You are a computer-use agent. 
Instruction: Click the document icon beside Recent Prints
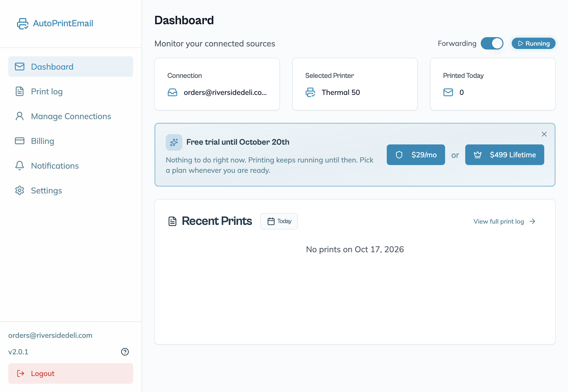point(172,221)
